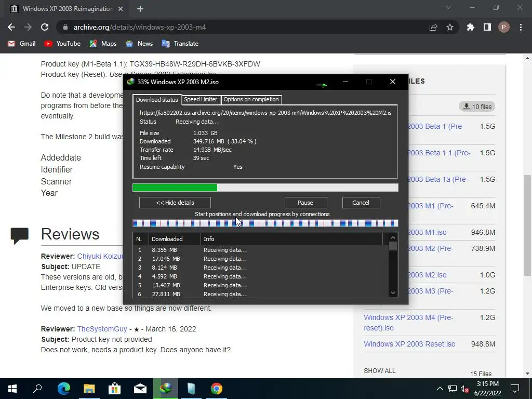Open Maps bookmark

click(x=103, y=44)
